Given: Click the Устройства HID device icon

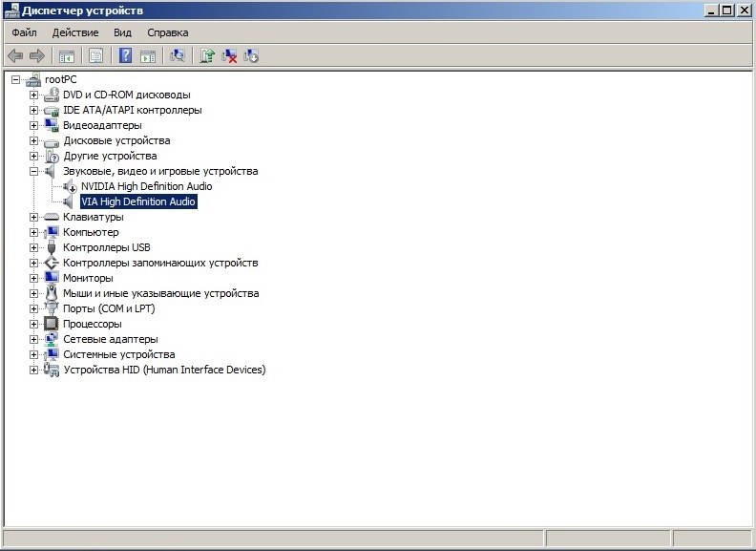Looking at the screenshot, I should [x=52, y=370].
